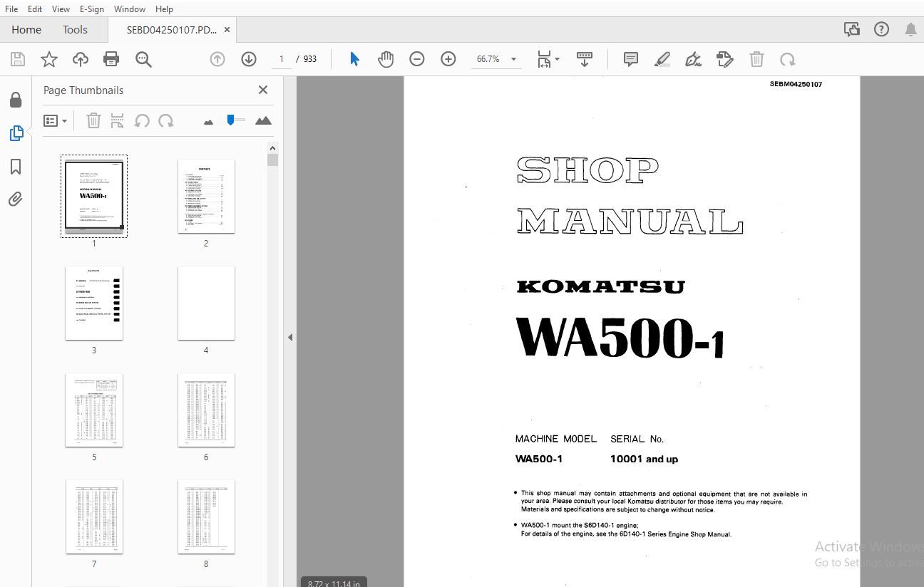Star this file as favorite
This screenshot has height=587, width=924.
tap(48, 59)
